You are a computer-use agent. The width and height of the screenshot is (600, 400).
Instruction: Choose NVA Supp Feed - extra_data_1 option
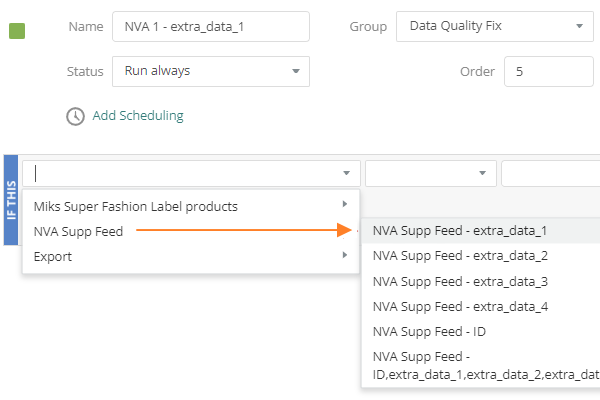coord(460,231)
